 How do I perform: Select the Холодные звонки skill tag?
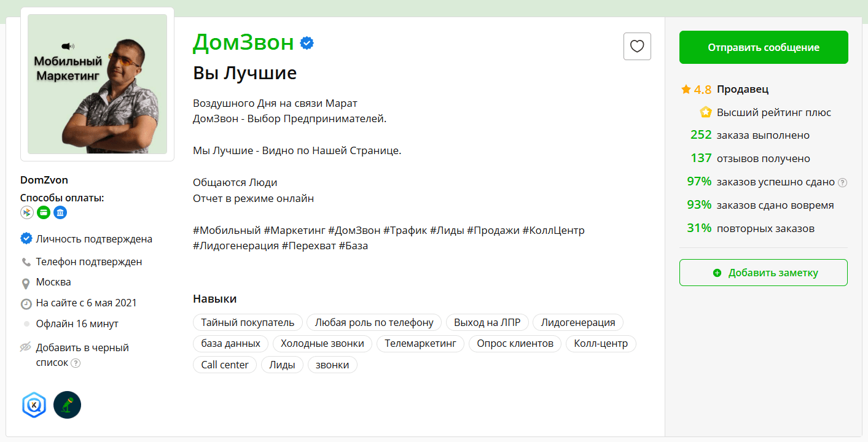318,343
